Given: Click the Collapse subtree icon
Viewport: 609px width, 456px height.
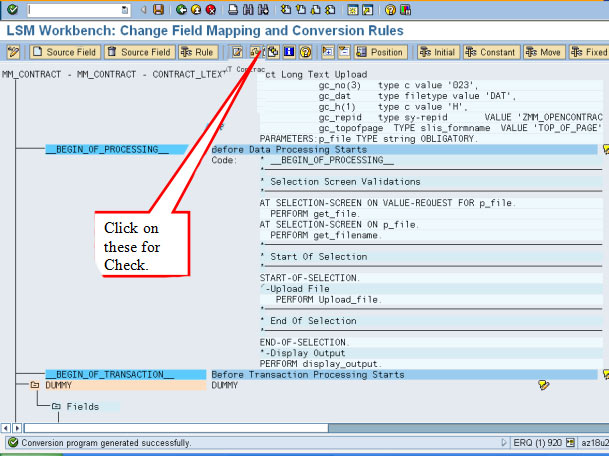Looking at the screenshot, I should 344,52.
